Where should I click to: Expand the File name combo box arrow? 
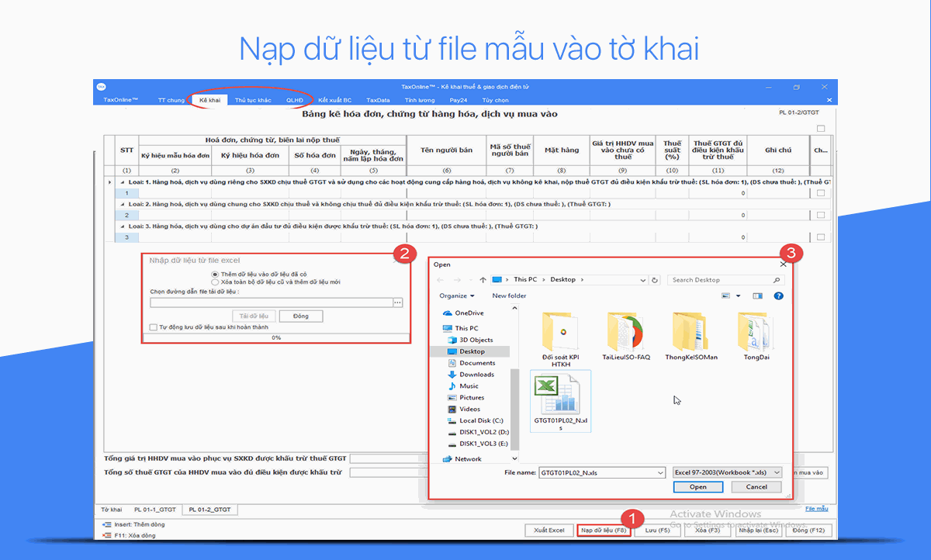click(659, 472)
